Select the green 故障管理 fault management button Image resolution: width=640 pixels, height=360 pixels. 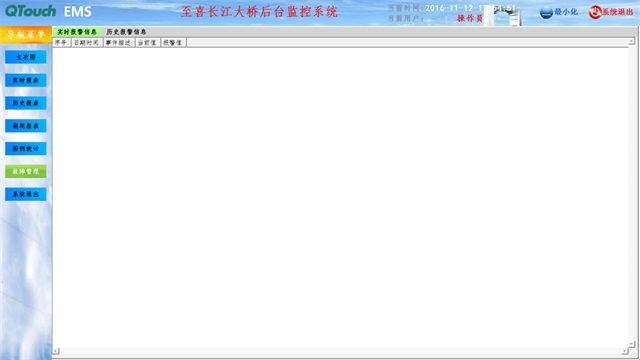click(26, 171)
